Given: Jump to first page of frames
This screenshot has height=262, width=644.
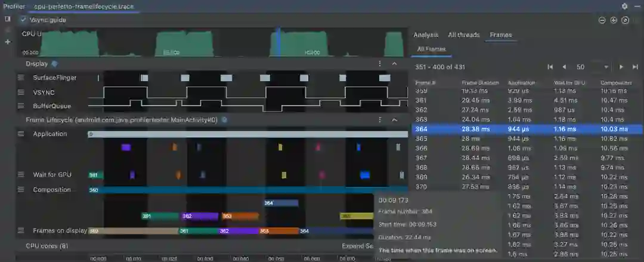Looking at the screenshot, I should [x=550, y=67].
